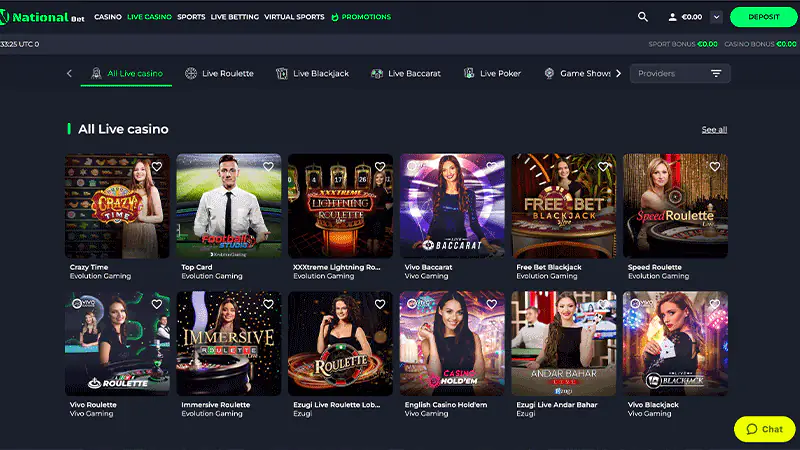Image resolution: width=800 pixels, height=450 pixels.
Task: Click the Casino Bonus €0.00 amount
Action: [x=786, y=44]
